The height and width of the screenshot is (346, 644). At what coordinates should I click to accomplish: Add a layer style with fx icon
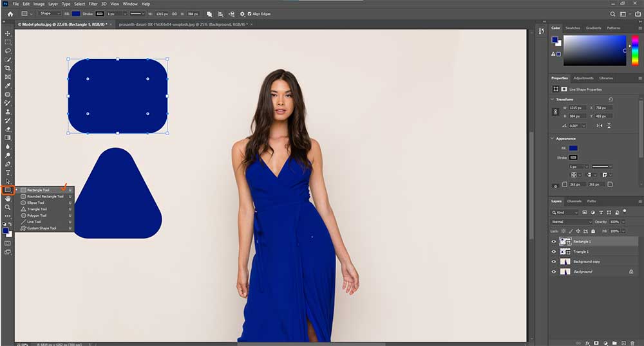(x=587, y=343)
